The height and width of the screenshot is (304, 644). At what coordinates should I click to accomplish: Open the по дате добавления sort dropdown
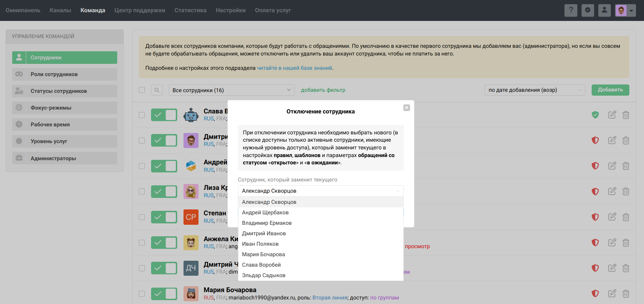(x=535, y=90)
